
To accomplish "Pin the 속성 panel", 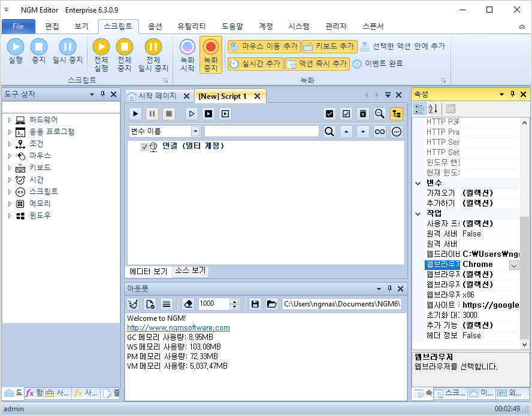I will pos(513,94).
